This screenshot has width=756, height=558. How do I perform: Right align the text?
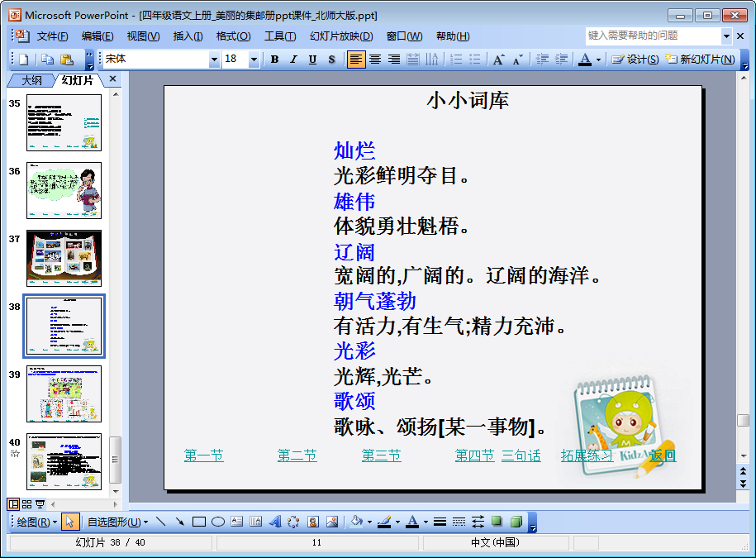coord(394,60)
